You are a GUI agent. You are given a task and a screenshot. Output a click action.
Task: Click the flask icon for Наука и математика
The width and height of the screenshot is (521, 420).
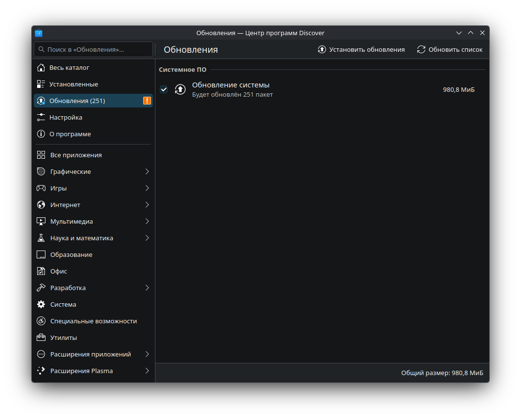click(41, 238)
